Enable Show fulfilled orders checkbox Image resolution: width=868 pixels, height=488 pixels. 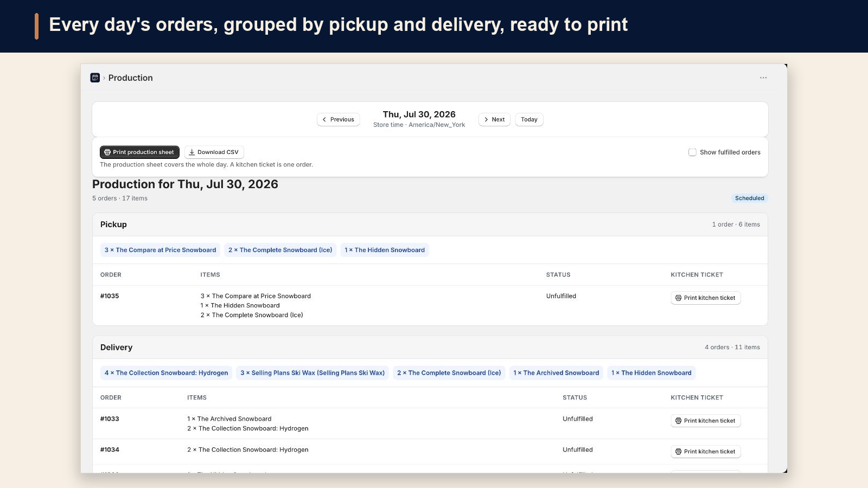point(692,152)
